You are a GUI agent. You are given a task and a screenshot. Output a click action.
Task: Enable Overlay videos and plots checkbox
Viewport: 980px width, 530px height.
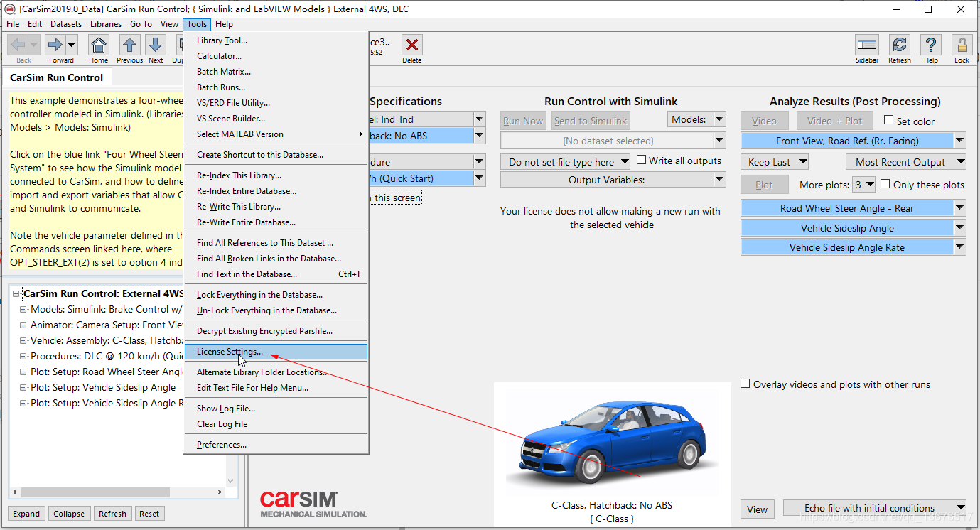(745, 384)
